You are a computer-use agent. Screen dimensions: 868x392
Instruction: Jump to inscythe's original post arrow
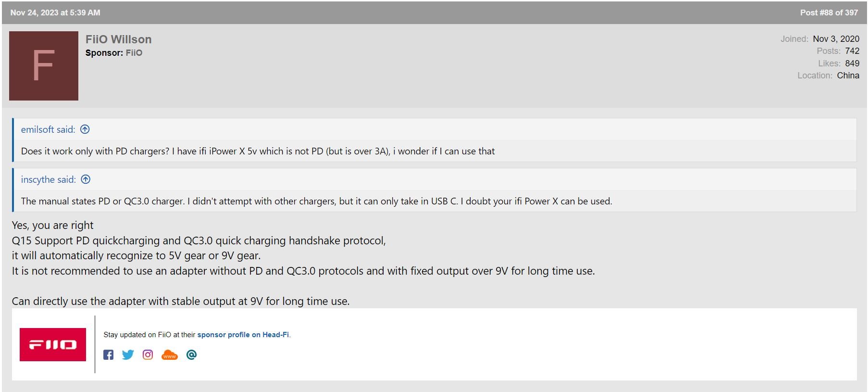86,179
